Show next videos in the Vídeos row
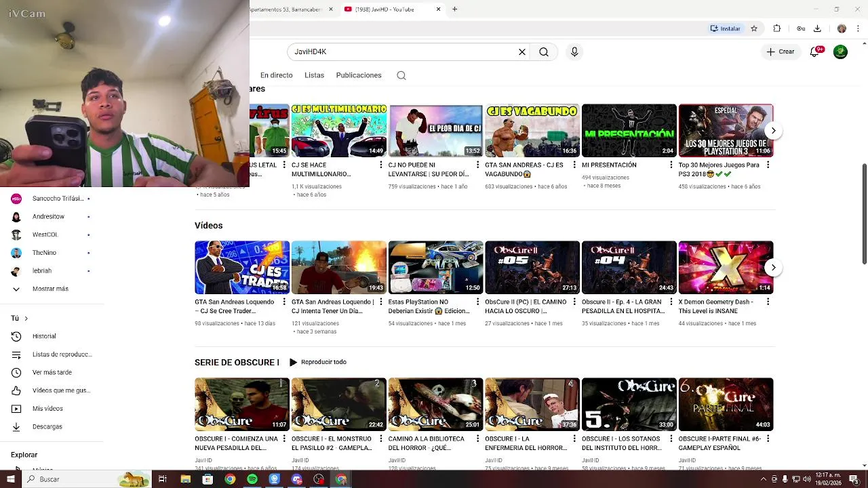The height and width of the screenshot is (488, 868). point(773,268)
